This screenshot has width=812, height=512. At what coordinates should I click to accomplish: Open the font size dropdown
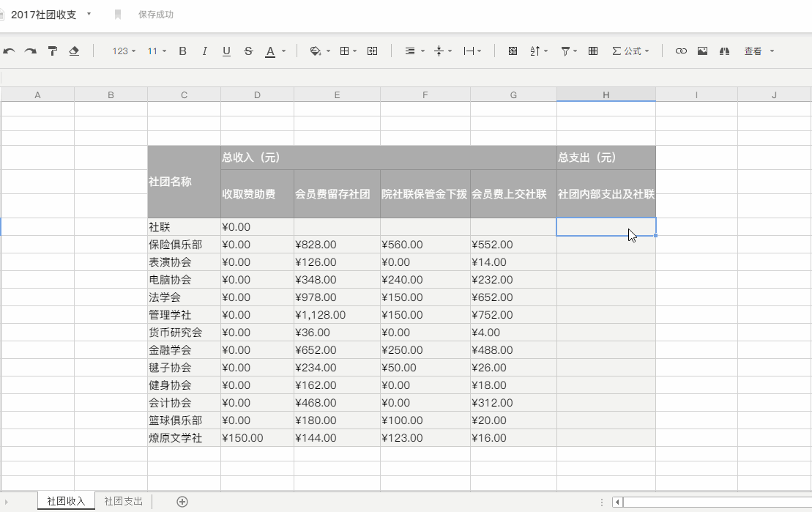[156, 51]
